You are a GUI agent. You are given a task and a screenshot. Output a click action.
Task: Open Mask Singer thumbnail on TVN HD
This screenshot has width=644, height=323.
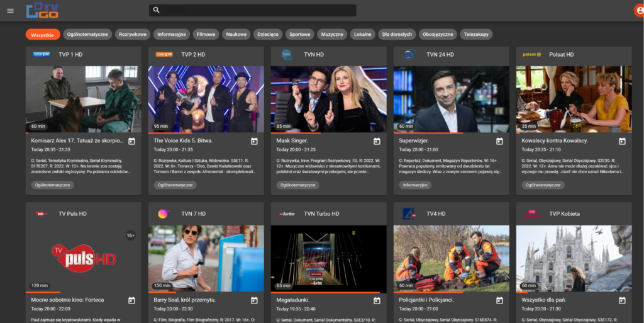tap(328, 99)
